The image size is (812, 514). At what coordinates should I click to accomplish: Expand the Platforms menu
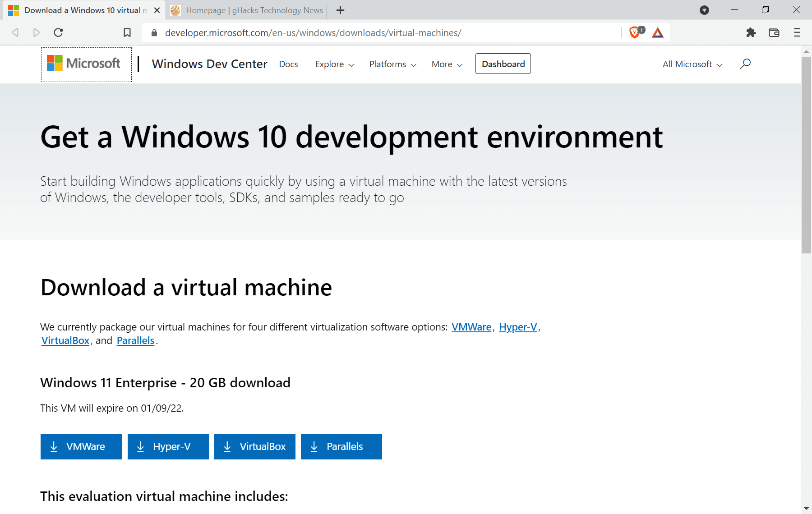392,64
